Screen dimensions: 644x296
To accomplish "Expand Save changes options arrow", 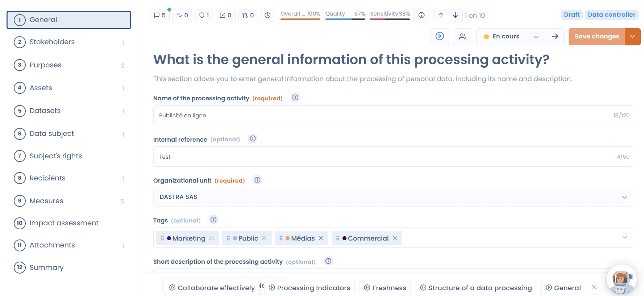I will point(632,36).
